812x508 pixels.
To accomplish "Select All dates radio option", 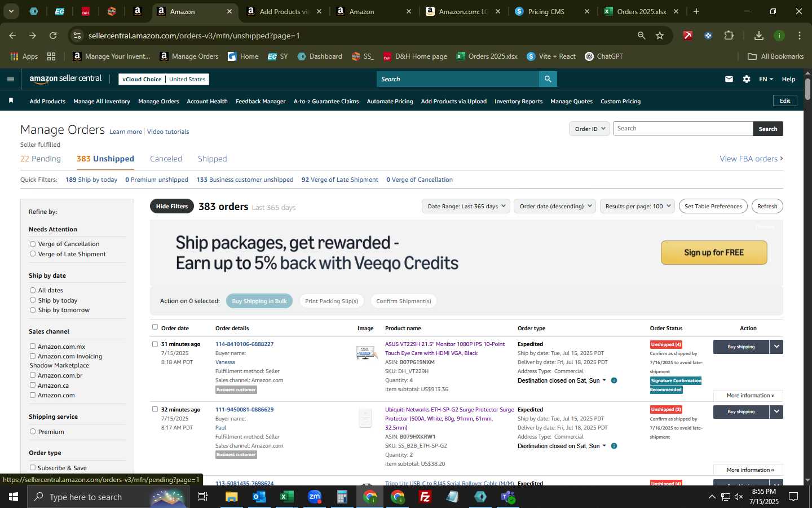I will [33, 290].
